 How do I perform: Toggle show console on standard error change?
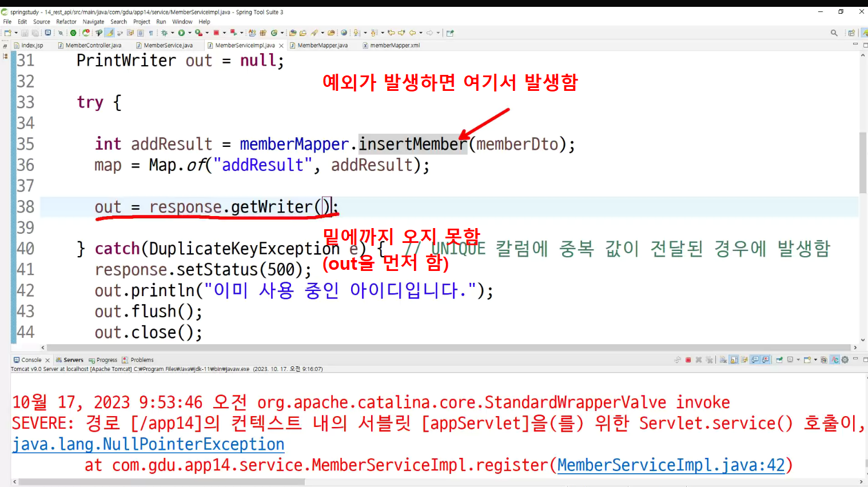click(x=766, y=360)
